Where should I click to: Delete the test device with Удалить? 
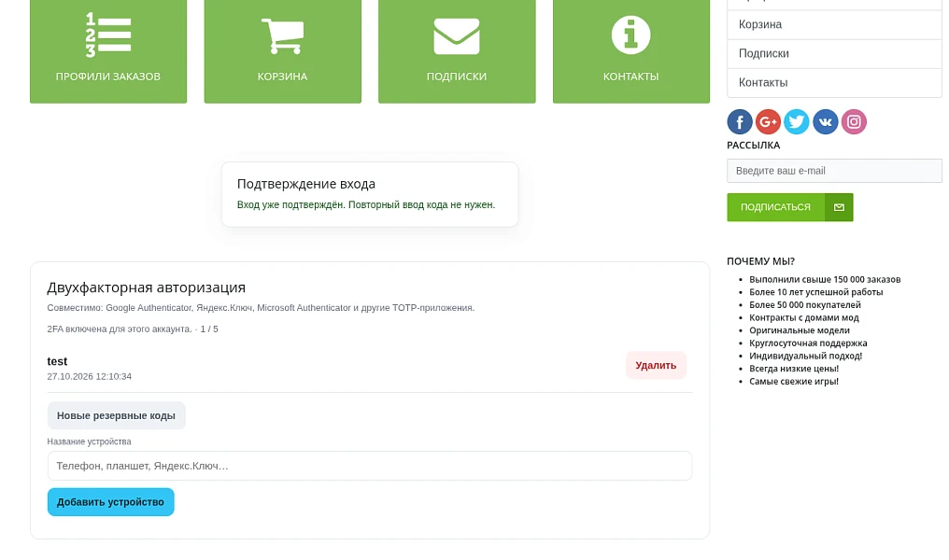[x=656, y=365]
